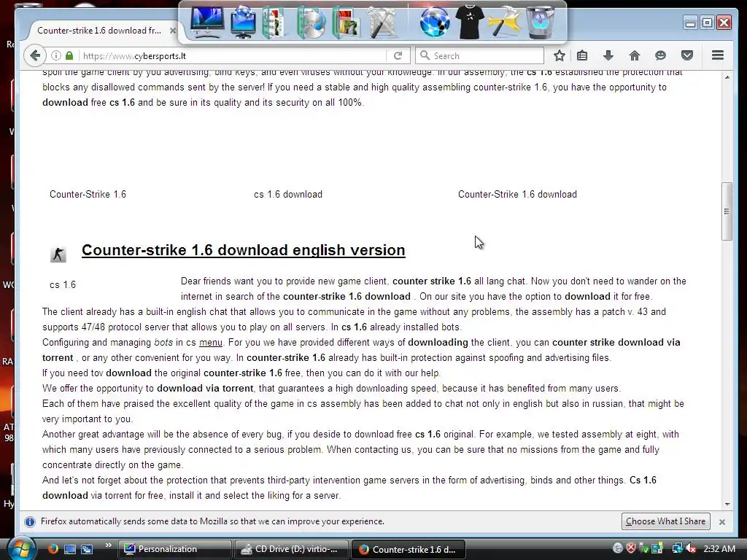Switch to Personalization taskbar window
The image size is (747, 560).
174,549
